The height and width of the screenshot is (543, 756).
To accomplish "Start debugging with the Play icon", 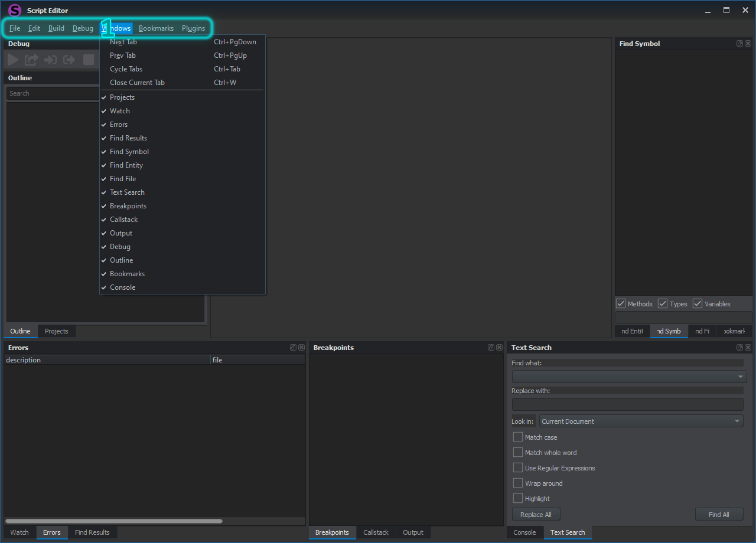I will [x=12, y=59].
